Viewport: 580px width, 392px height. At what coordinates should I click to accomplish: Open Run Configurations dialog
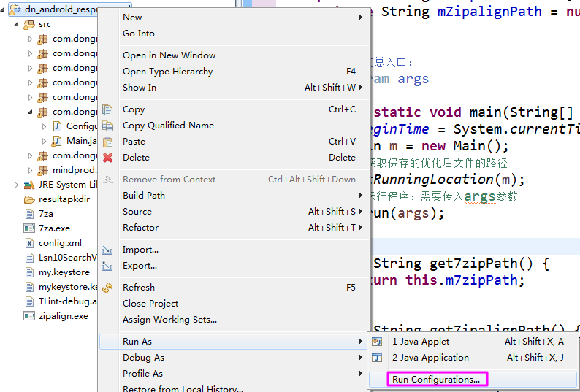pyautogui.click(x=435, y=380)
